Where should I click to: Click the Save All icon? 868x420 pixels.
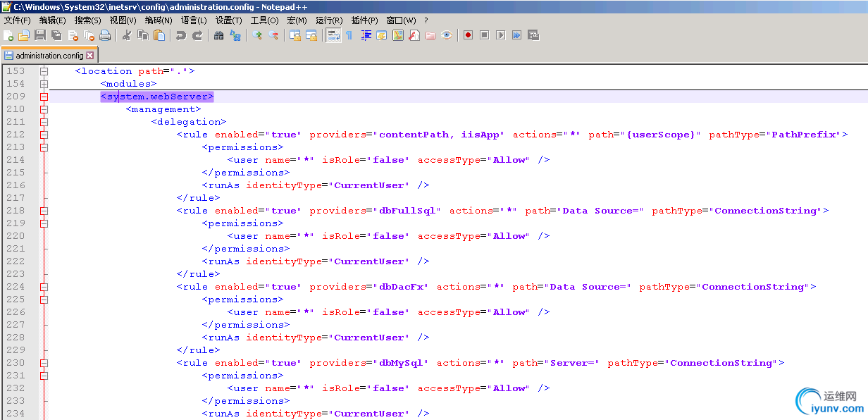[x=56, y=35]
